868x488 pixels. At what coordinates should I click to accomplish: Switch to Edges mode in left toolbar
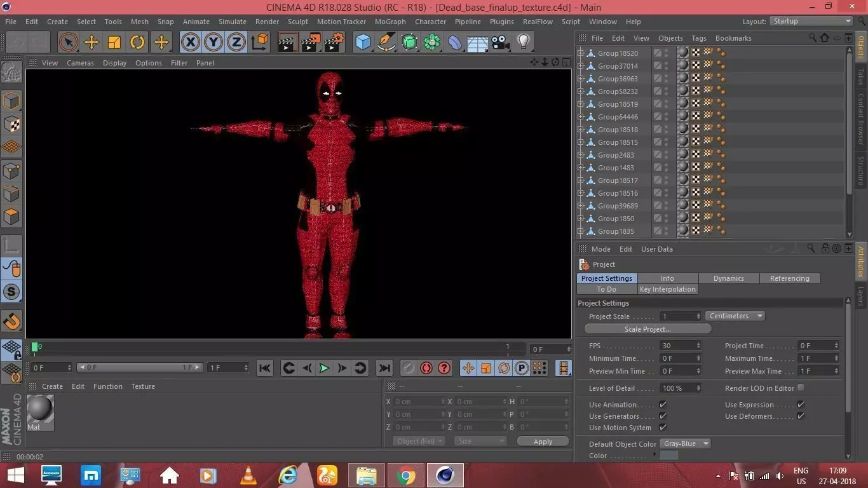[11, 193]
